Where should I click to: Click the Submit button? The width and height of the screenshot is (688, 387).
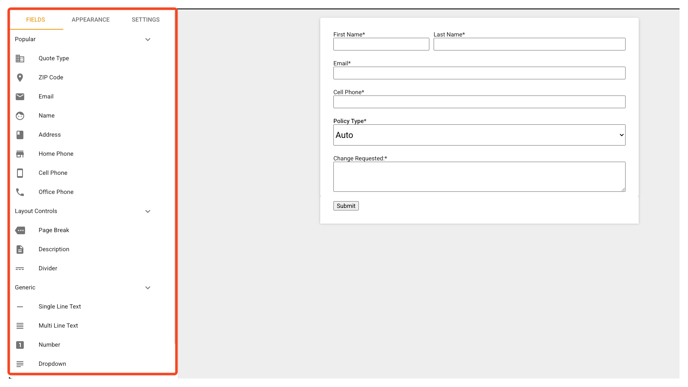346,206
